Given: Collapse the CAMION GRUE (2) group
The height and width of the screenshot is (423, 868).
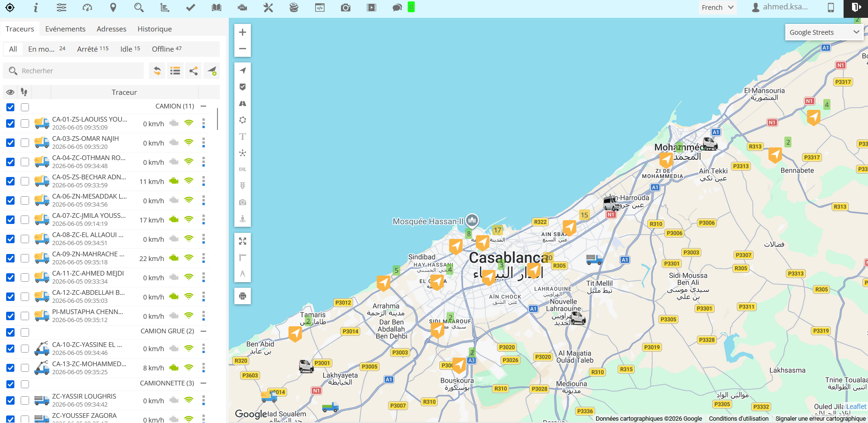Looking at the screenshot, I should click(x=203, y=331).
